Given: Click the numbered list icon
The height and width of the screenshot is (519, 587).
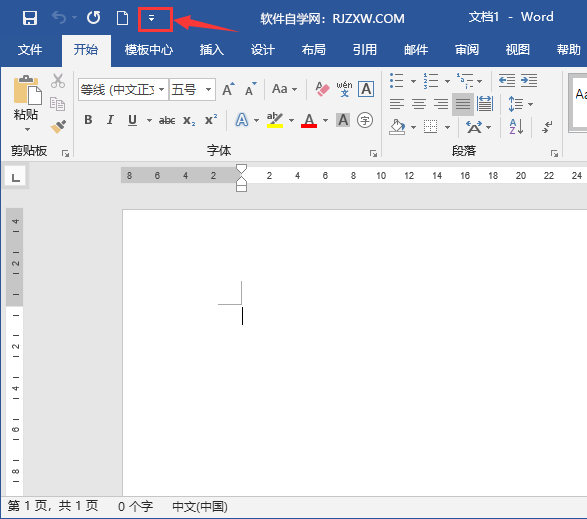Looking at the screenshot, I should pos(431,81).
